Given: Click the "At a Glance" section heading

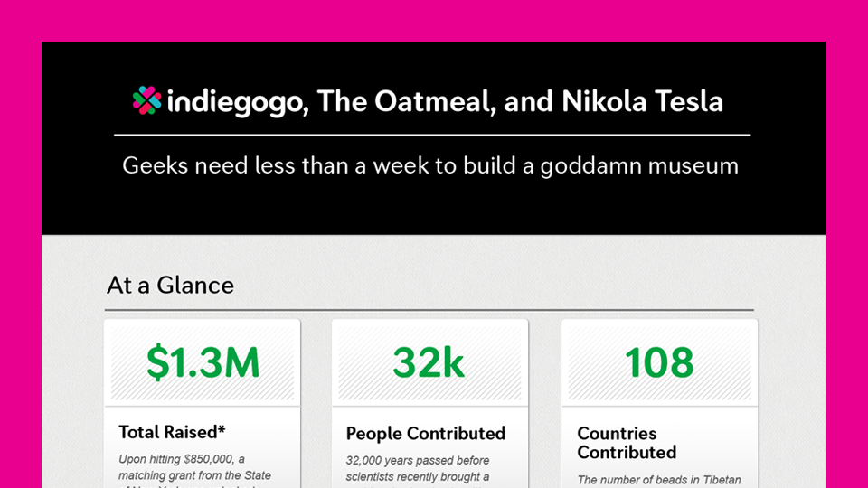Looking at the screenshot, I should [170, 286].
